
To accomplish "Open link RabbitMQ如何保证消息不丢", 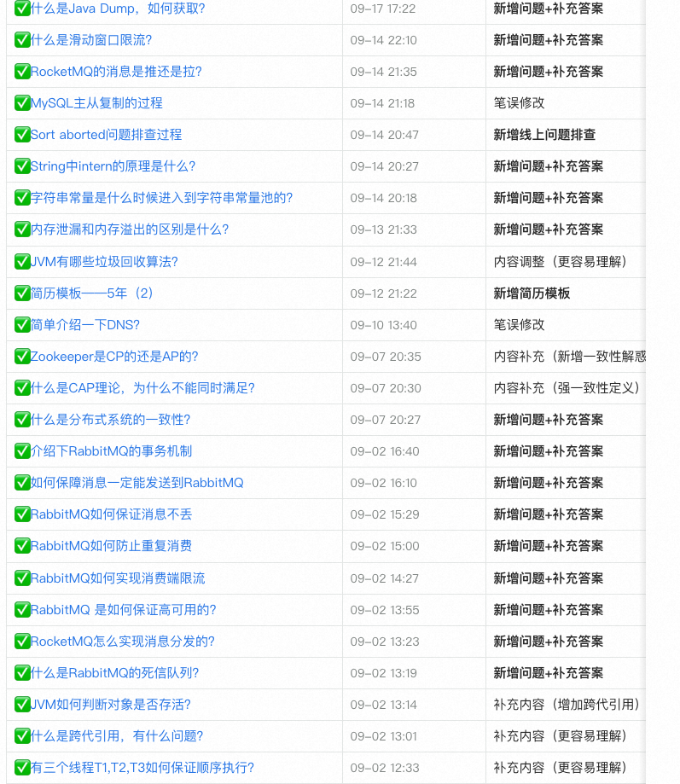I will pos(111,514).
